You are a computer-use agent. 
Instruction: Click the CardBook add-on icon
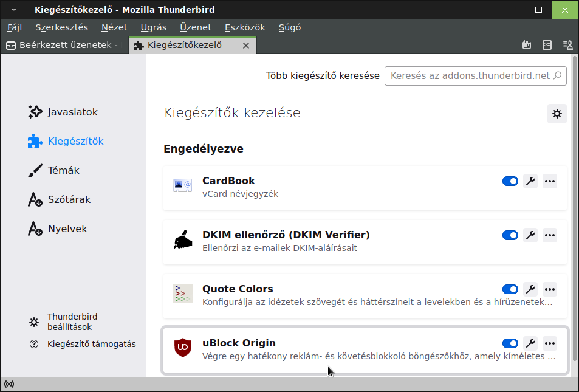[183, 185]
